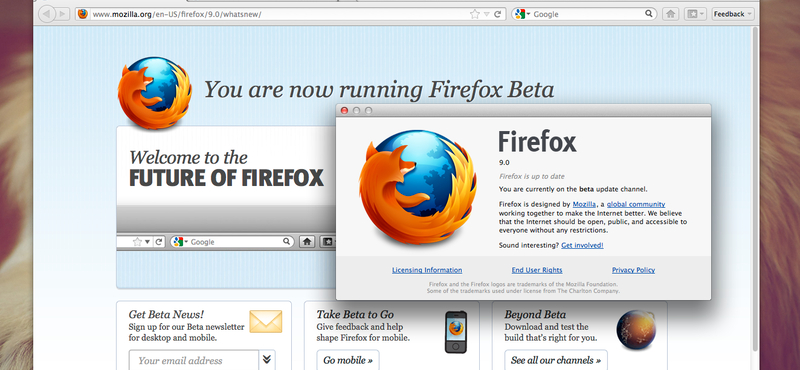Screen dimensions: 800x370
Task: Click the Firefox site icon in address bar
Action: (83, 14)
